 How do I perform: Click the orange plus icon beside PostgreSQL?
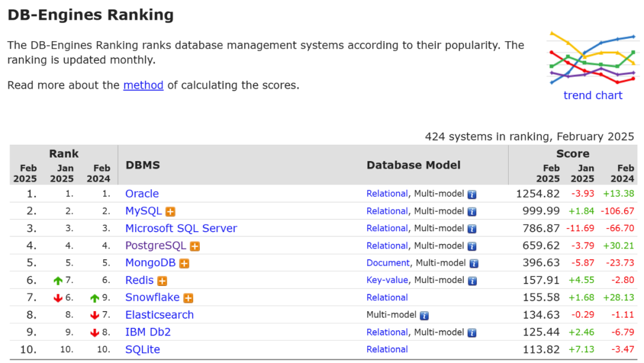tap(195, 246)
